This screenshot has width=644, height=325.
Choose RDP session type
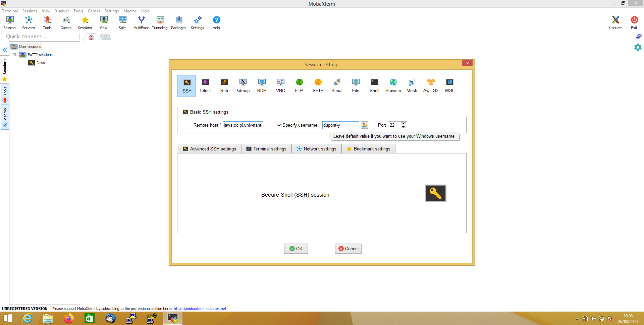tap(262, 86)
